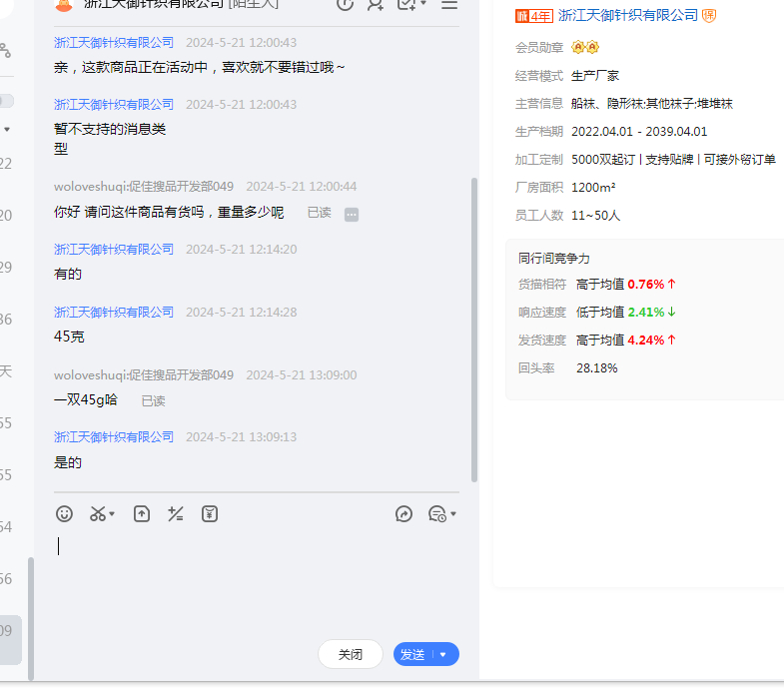Expand the screenshot tool dropdown arrow
Viewport: 784px width, 691px height.
pos(112,514)
